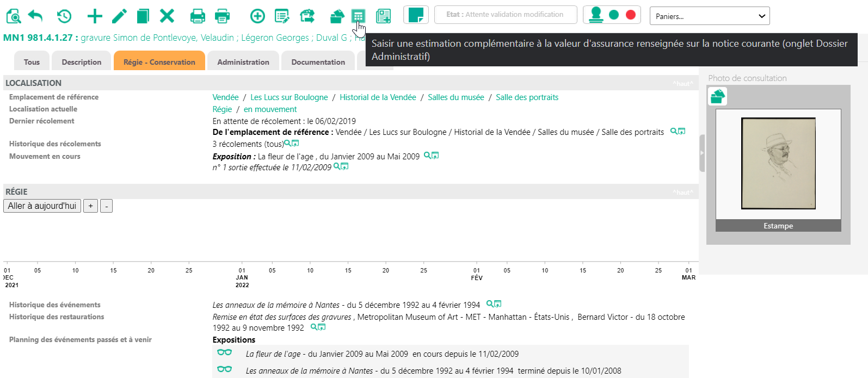This screenshot has width=868, height=378.
Task: Switch to the Description tab
Action: [x=82, y=61]
